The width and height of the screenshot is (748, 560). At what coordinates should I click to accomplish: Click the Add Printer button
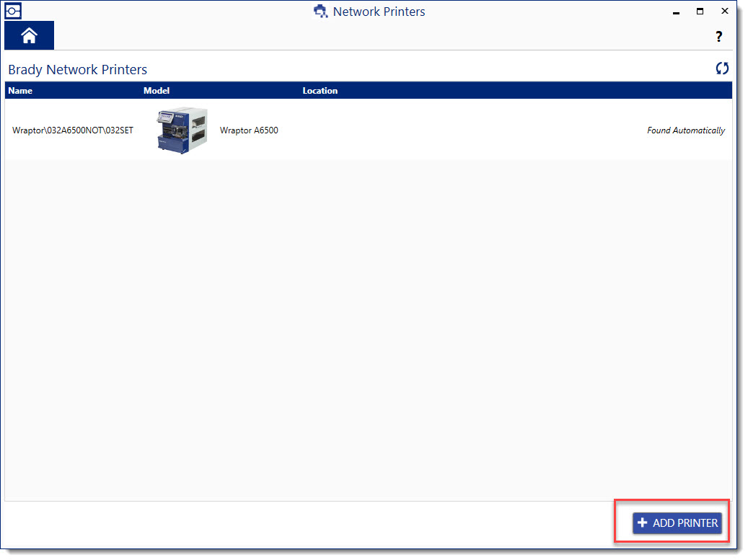tap(677, 523)
